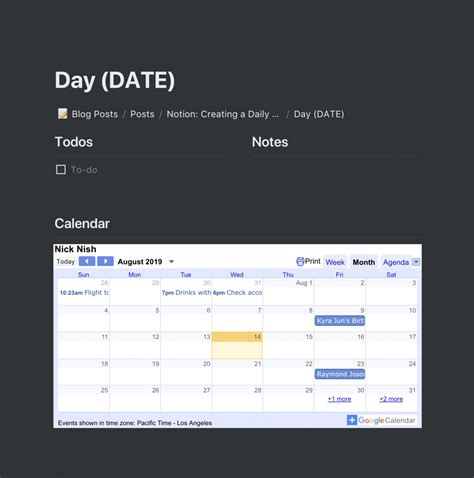Select the highlighted day 14 cell
The height and width of the screenshot is (478, 474).
[x=237, y=345]
